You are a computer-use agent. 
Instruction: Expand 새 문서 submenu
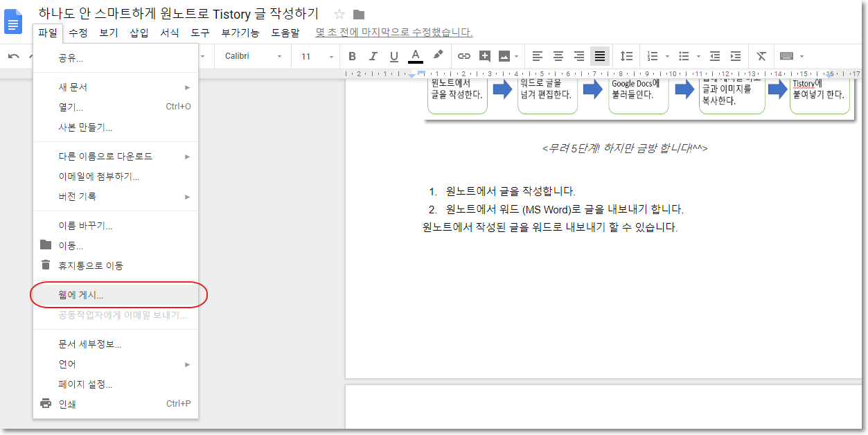pyautogui.click(x=116, y=87)
